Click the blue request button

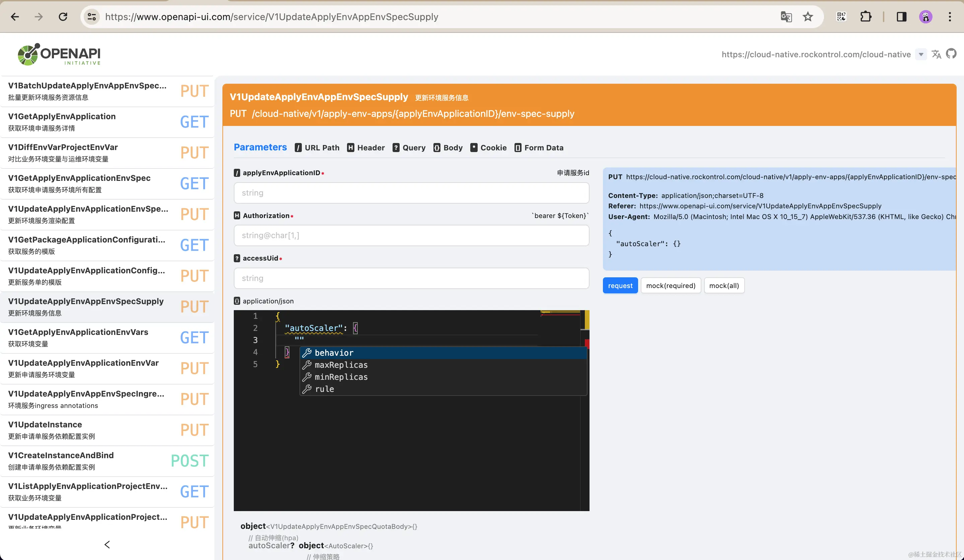(620, 286)
